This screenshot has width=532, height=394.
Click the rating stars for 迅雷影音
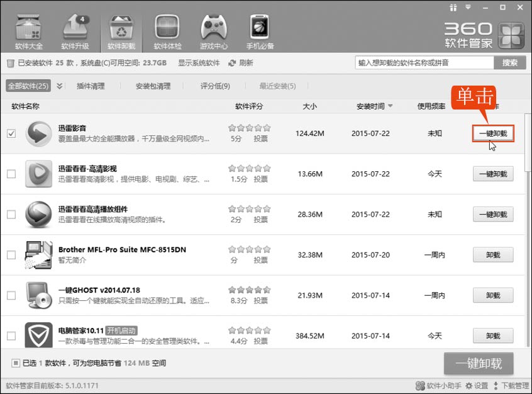tap(250, 128)
